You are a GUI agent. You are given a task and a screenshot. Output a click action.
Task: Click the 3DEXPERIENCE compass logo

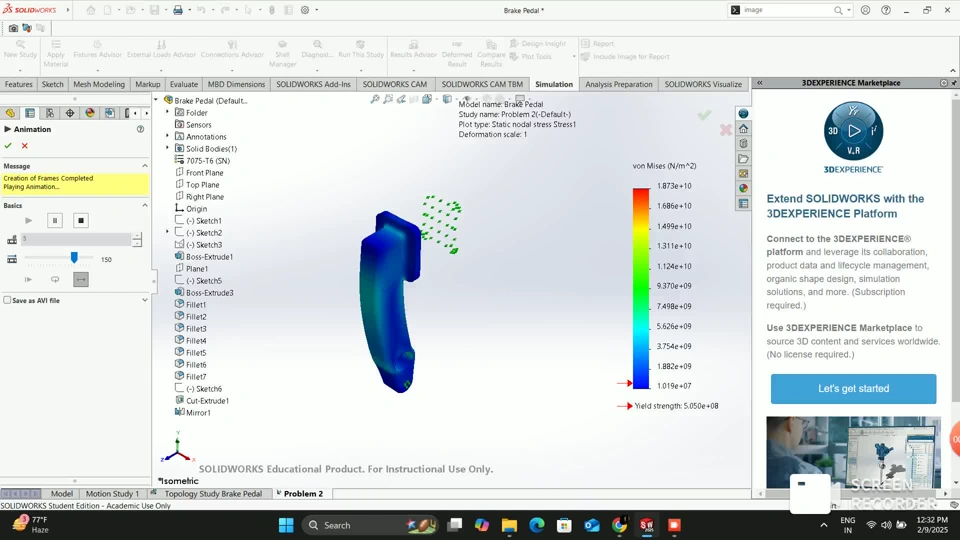(853, 131)
